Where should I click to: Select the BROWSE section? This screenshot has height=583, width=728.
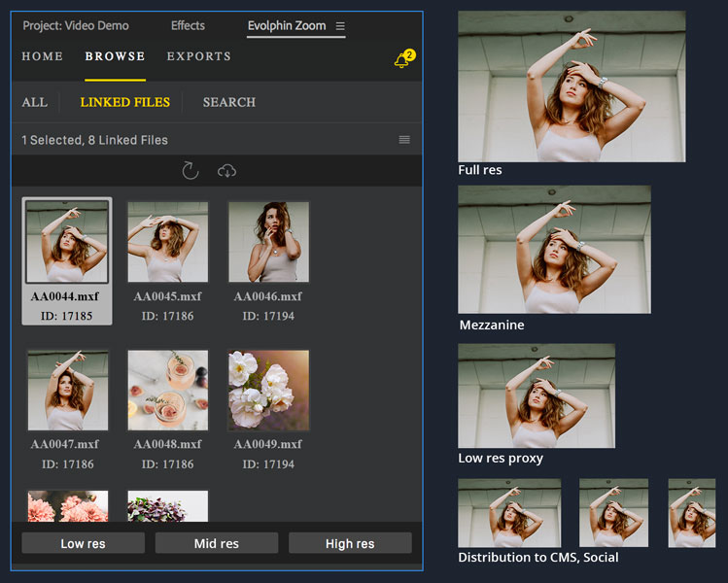click(x=115, y=56)
